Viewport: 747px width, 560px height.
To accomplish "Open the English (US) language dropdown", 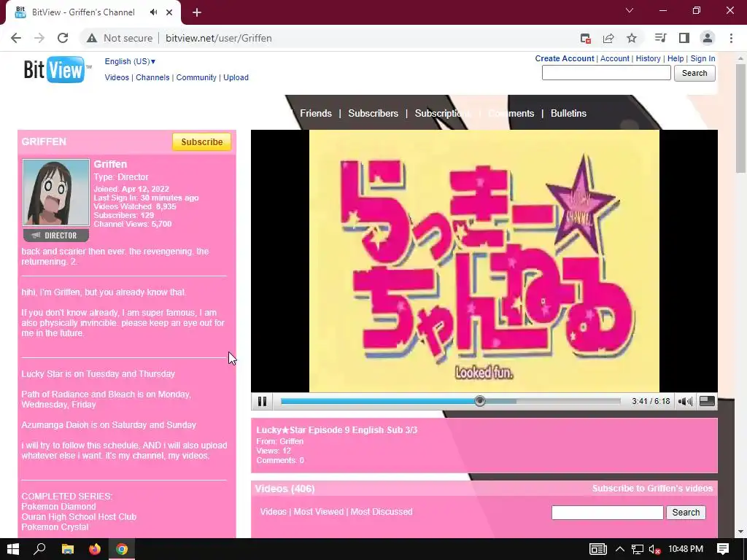I will pyautogui.click(x=130, y=61).
